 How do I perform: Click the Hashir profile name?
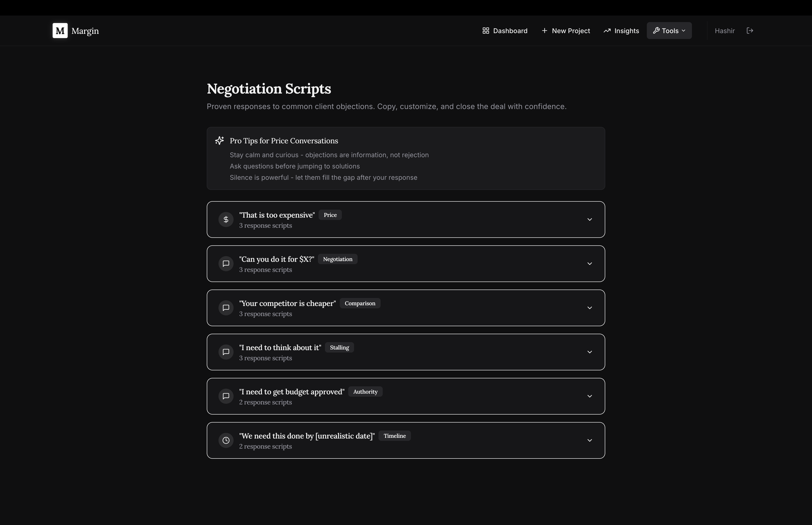click(x=724, y=31)
